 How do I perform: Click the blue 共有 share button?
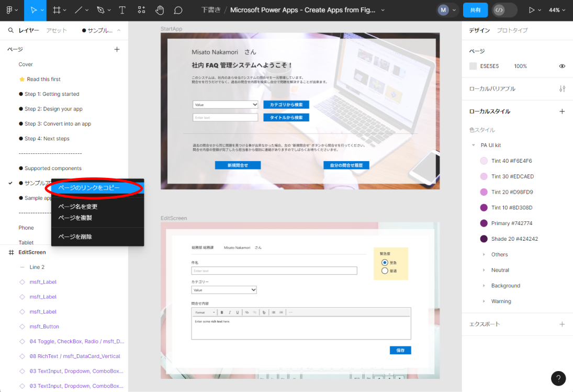475,10
